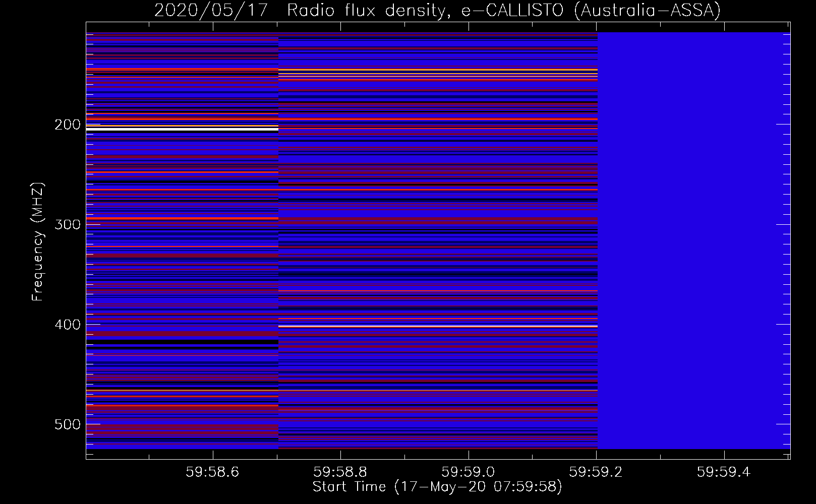Click the 59:59.0 time tick label
This screenshot has width=816, height=504.
pyautogui.click(x=468, y=472)
